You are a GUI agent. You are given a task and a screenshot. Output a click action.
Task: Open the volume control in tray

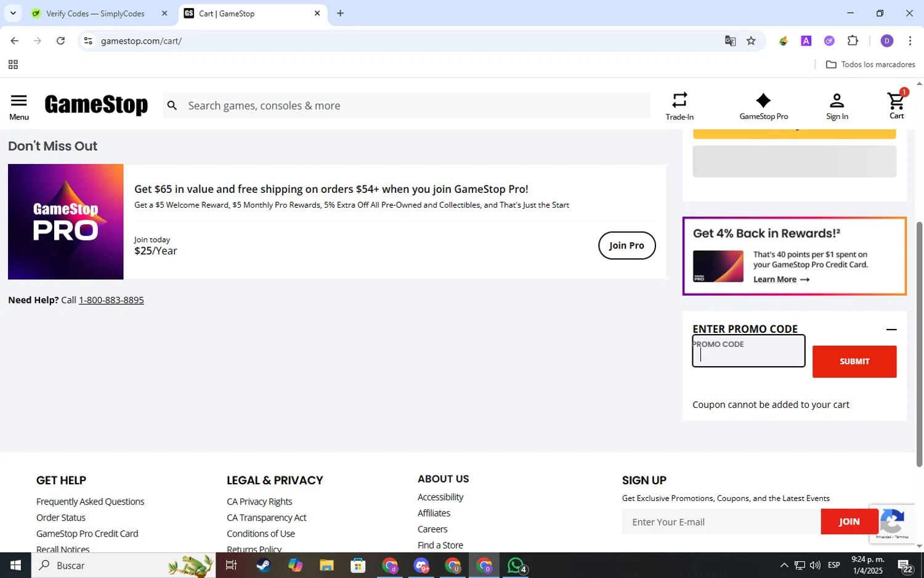tap(815, 565)
